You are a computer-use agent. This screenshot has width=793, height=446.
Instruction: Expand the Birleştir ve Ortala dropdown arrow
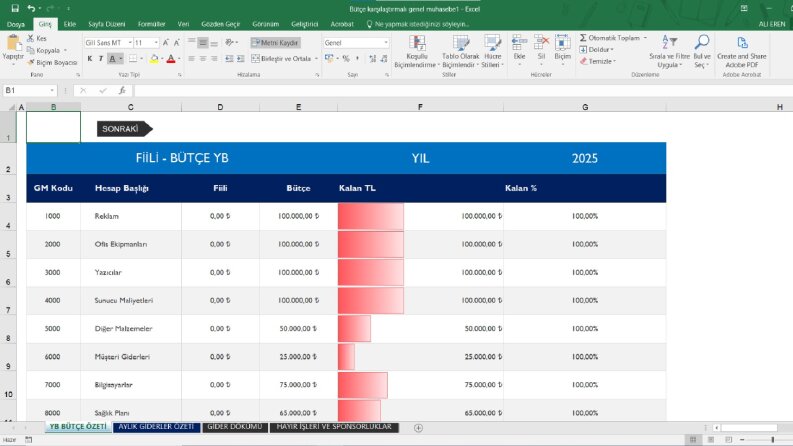[316, 59]
